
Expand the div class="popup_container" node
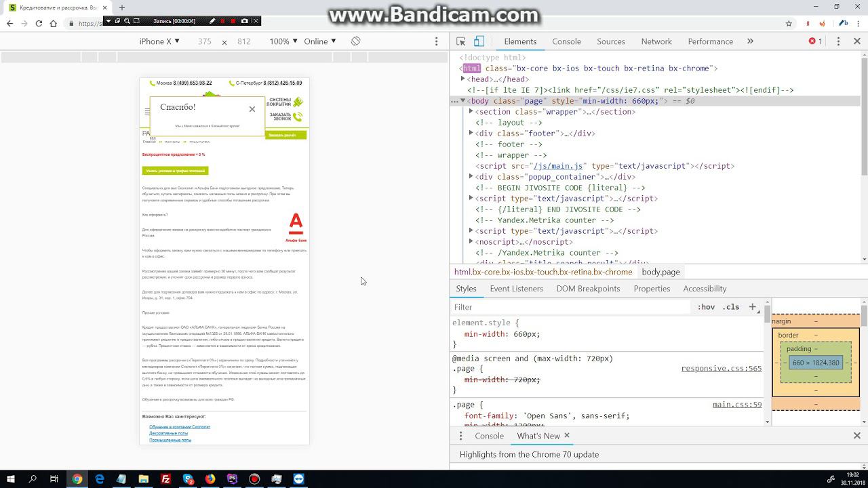(x=471, y=177)
